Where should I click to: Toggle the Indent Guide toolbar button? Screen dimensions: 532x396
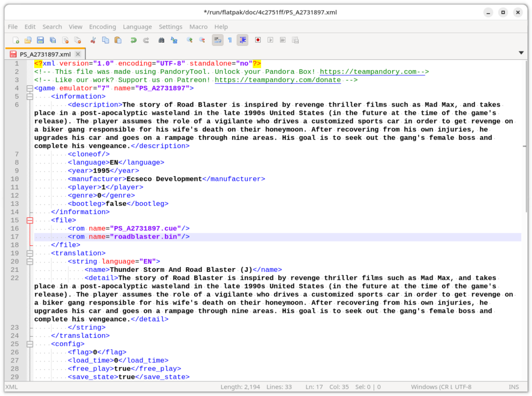coord(242,40)
